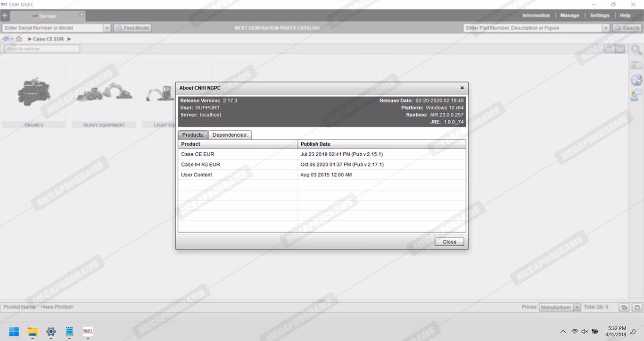Click the Home icon in the breadcrumb bar
Viewport: 644px width, 341px height.
tap(19, 39)
